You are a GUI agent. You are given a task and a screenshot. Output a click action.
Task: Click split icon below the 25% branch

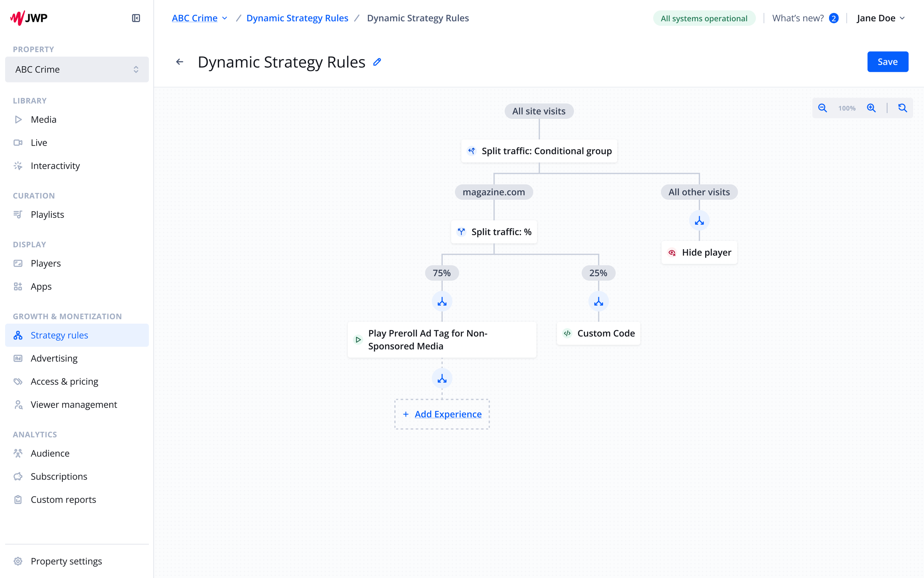click(x=598, y=302)
